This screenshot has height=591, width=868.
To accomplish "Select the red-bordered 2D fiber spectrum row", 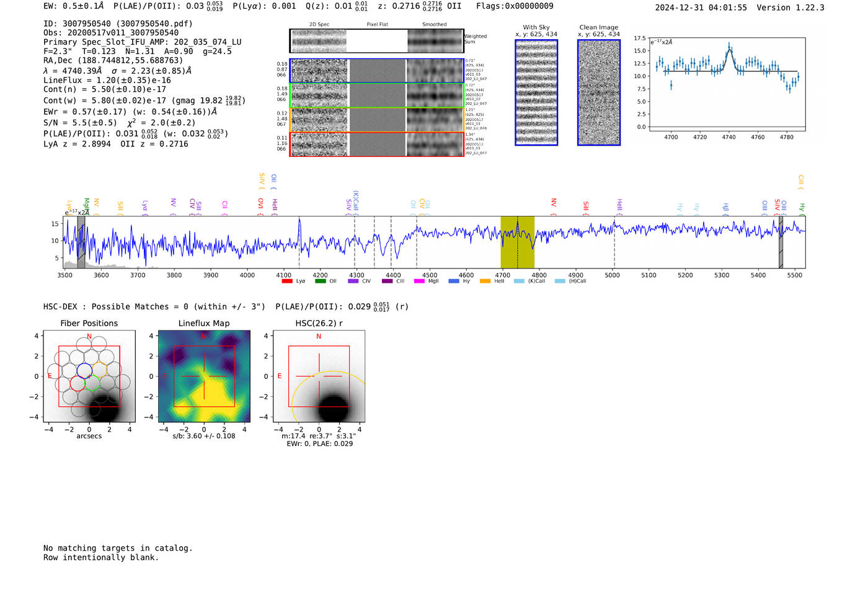I will [x=376, y=144].
